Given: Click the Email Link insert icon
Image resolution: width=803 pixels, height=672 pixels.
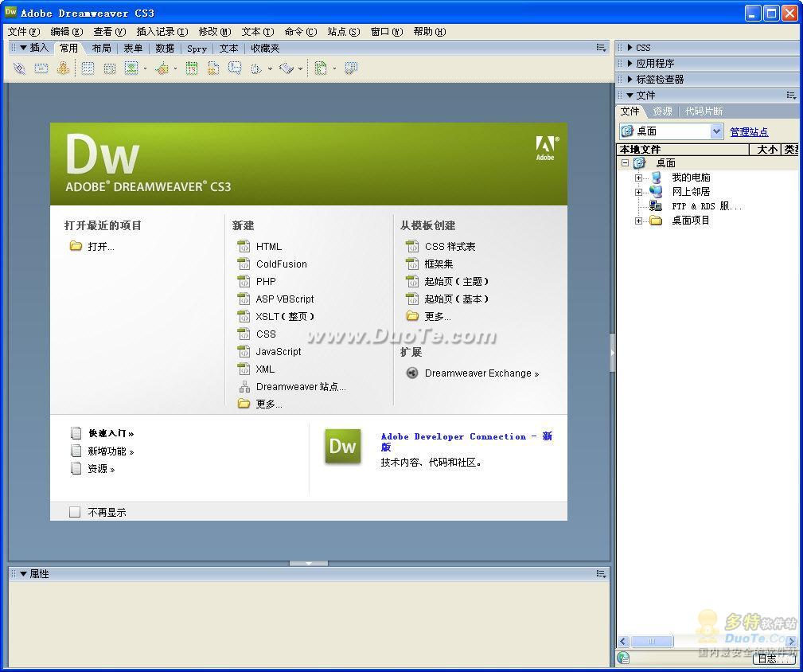Looking at the screenshot, I should pyautogui.click(x=41, y=68).
